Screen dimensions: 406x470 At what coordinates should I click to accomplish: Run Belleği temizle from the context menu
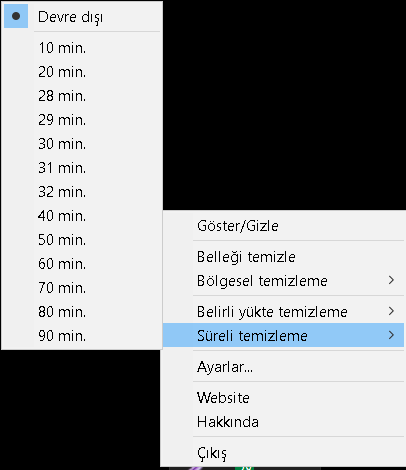point(283,257)
